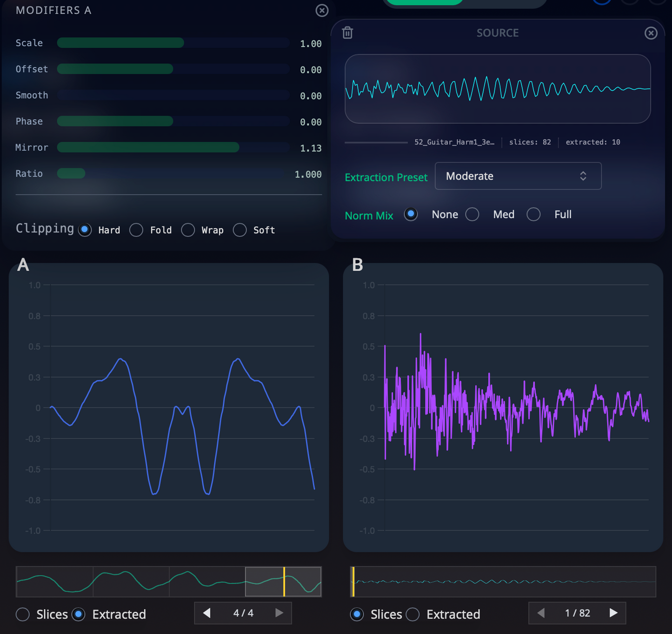Switch panel A to Slices view

click(x=23, y=614)
